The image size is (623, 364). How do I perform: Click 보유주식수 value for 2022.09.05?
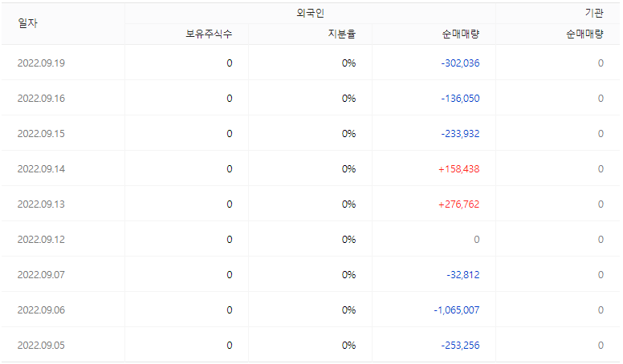tap(230, 346)
